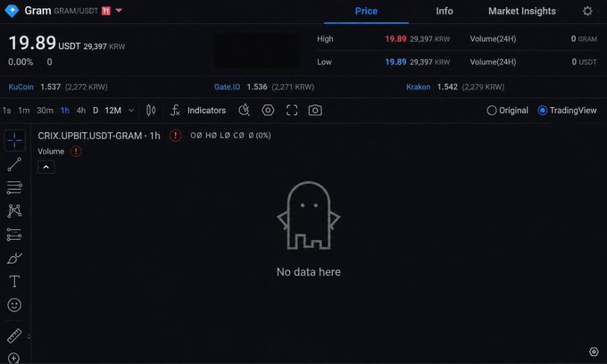Switch to the Price tab
Screen dimensions: 607x364
tap(366, 11)
